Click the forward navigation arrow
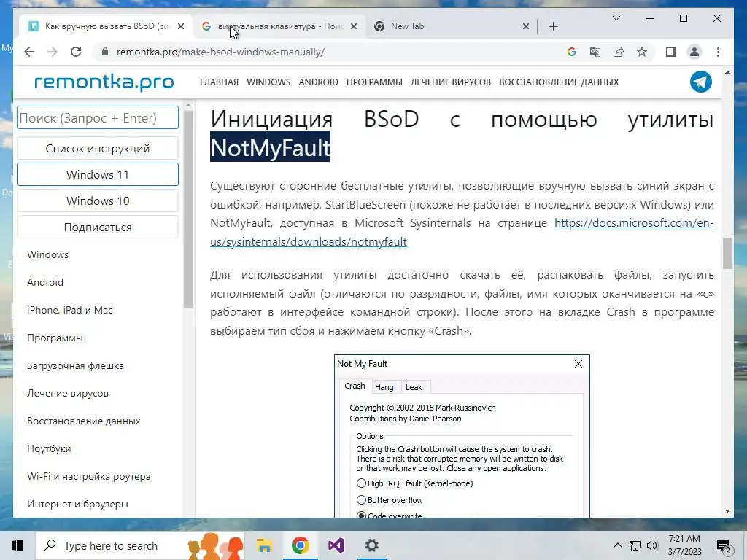The width and height of the screenshot is (747, 560). coord(53,52)
